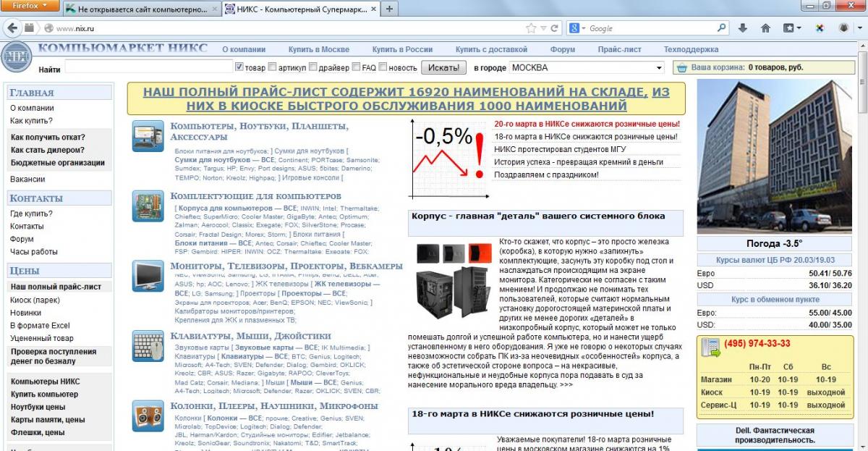This screenshot has width=868, height=451.
Task: Enable the 'драйвер' search checkbox
Action: (x=312, y=67)
